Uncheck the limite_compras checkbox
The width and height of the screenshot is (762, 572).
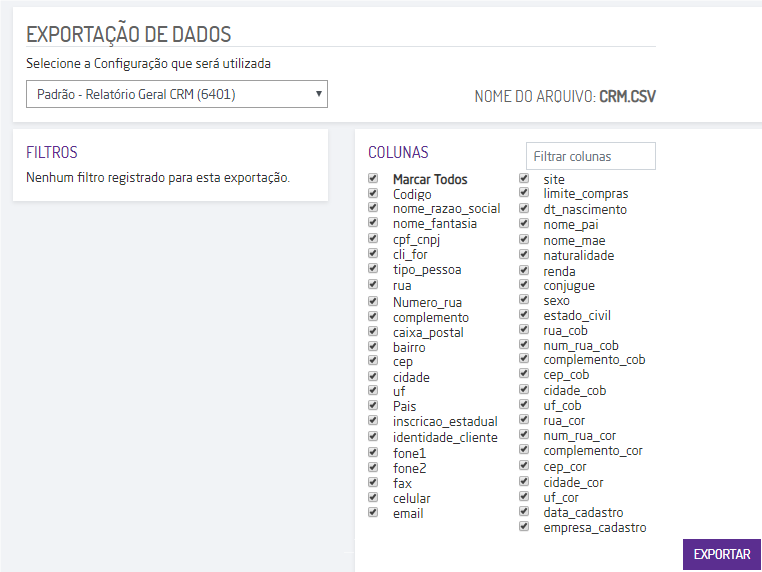click(x=524, y=193)
